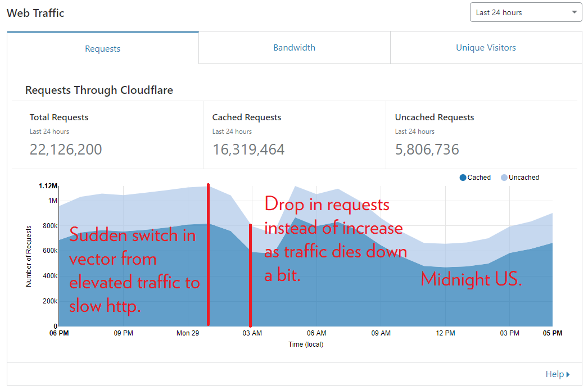This screenshot has width=588, height=390.
Task: Toggle the Cached series in chart legend
Action: tap(475, 178)
